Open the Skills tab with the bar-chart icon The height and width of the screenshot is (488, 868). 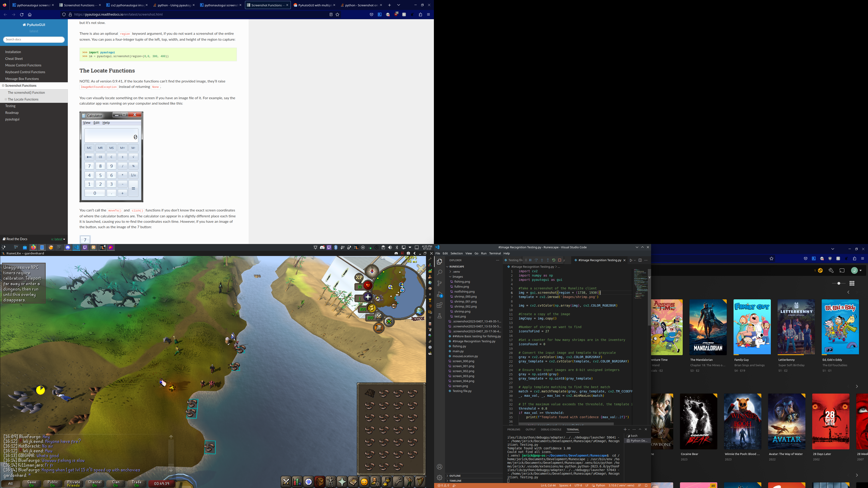tap(297, 482)
